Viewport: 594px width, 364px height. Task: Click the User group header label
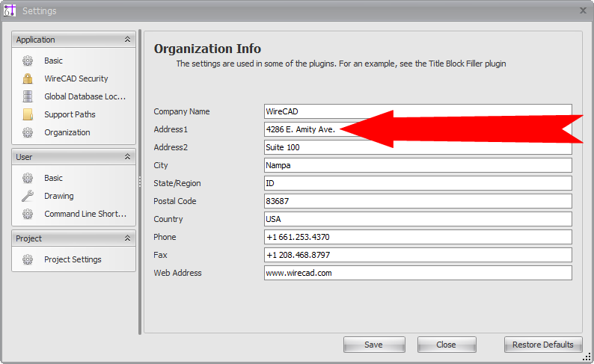pyautogui.click(x=24, y=157)
